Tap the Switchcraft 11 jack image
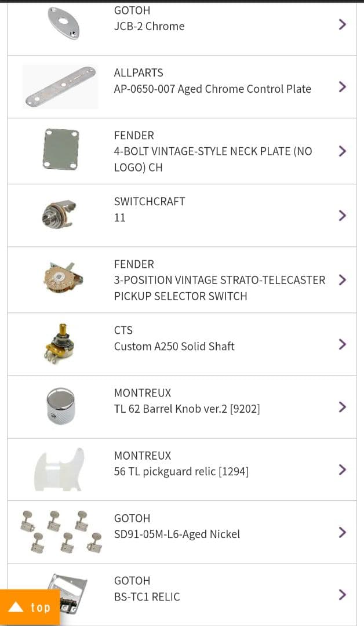 point(60,214)
